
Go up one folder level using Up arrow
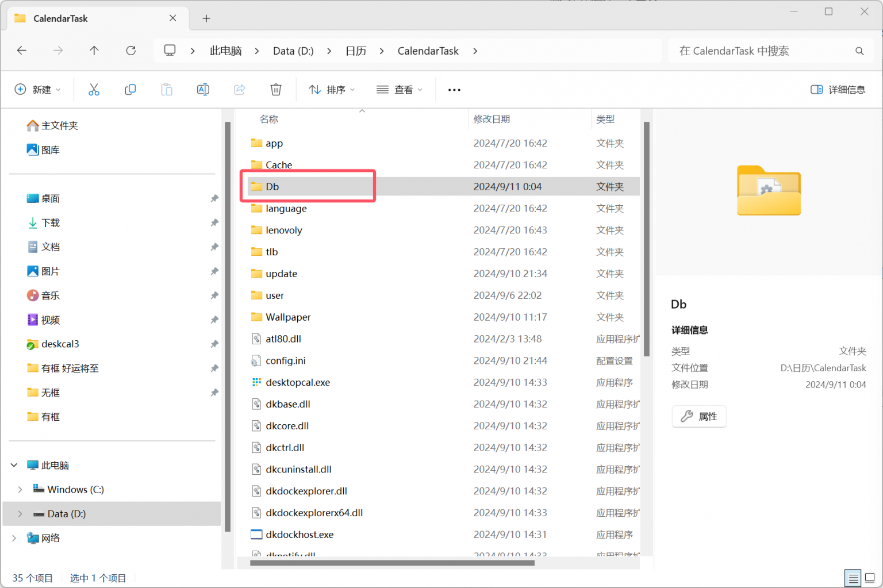pos(94,51)
